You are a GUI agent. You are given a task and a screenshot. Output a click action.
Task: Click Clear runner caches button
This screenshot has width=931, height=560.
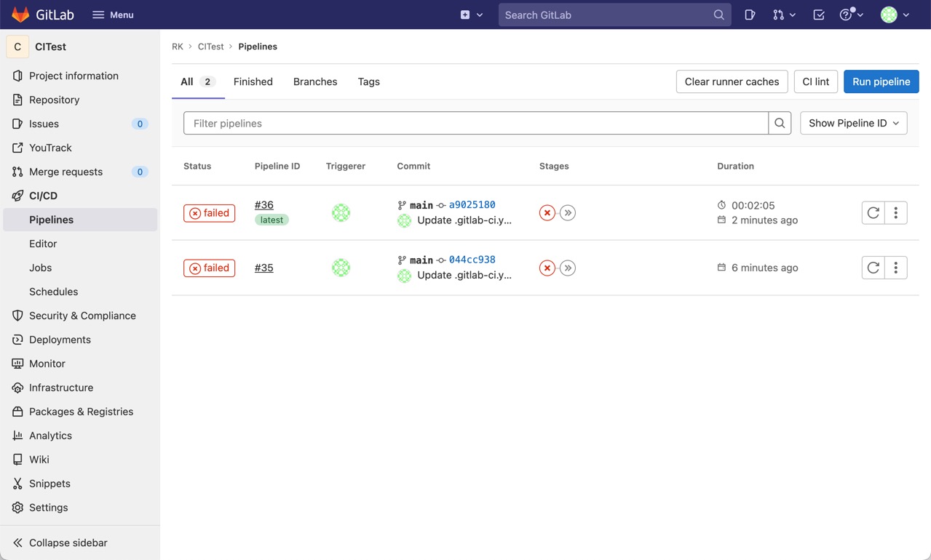[x=732, y=81]
